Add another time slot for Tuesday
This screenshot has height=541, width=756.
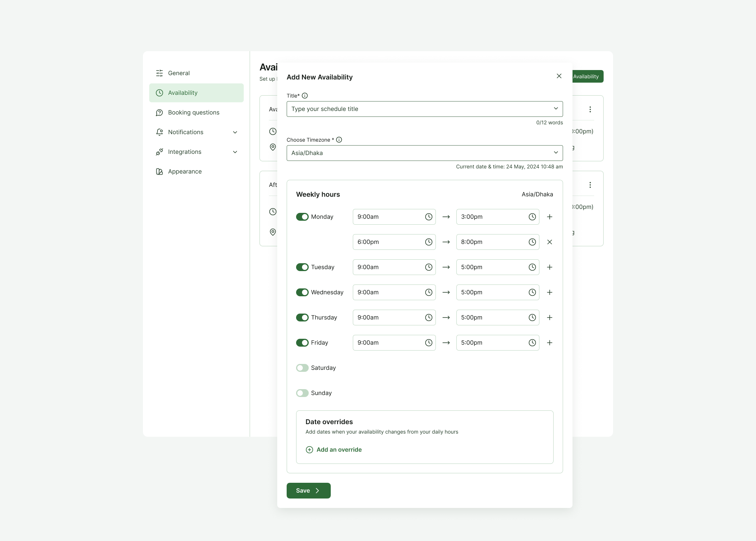coord(550,267)
